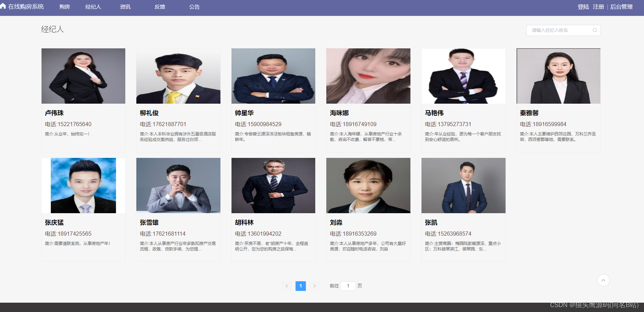Image resolution: width=644 pixels, height=312 pixels.
Task: Click the back-to-top arrow button
Action: [x=603, y=280]
